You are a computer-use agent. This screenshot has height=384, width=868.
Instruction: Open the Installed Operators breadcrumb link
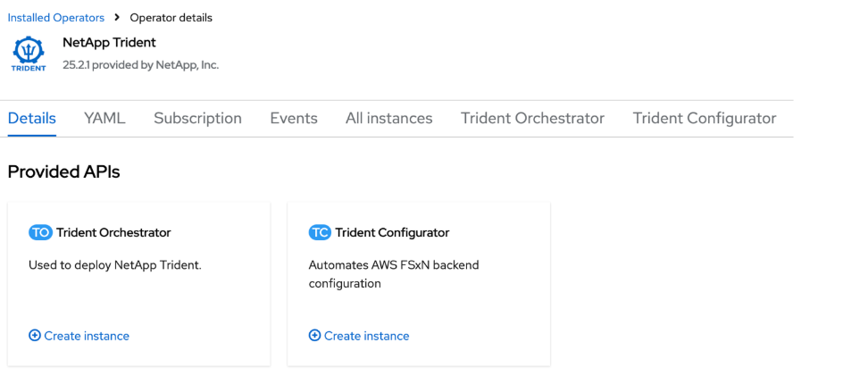click(x=55, y=18)
